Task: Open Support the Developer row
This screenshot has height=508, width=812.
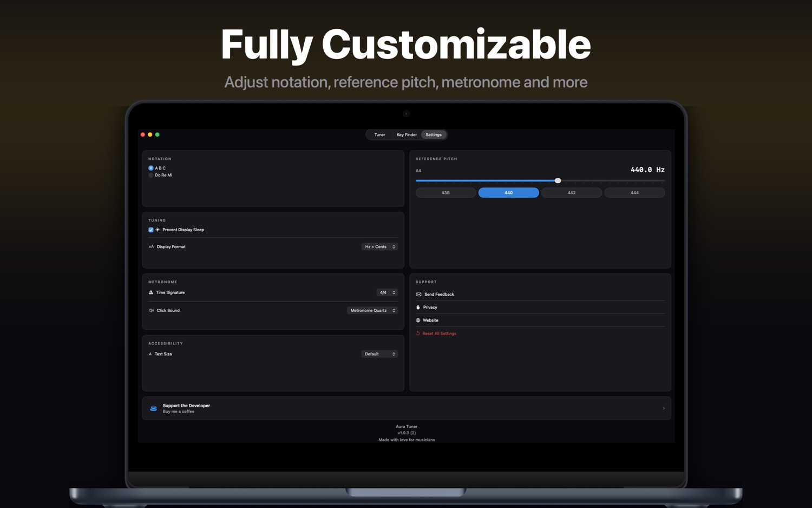Action: click(407, 408)
